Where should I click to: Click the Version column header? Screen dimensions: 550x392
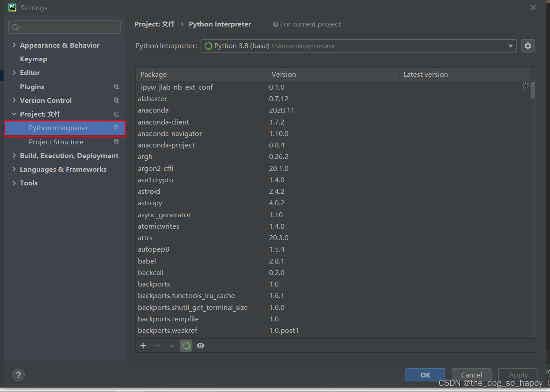point(333,74)
